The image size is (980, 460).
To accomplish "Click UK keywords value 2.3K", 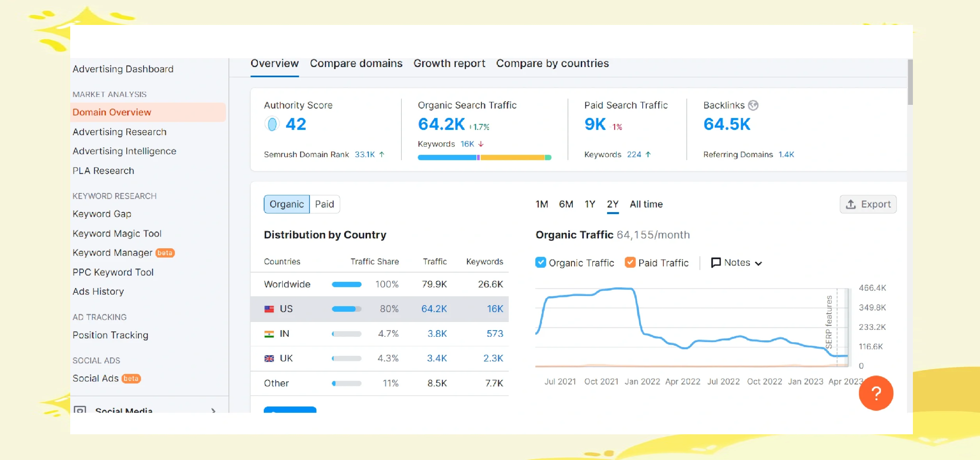I will coord(493,359).
